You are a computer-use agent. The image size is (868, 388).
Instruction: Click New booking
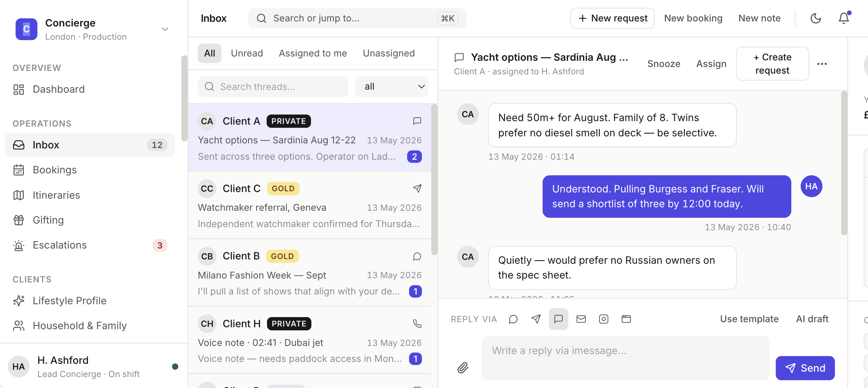pyautogui.click(x=693, y=18)
